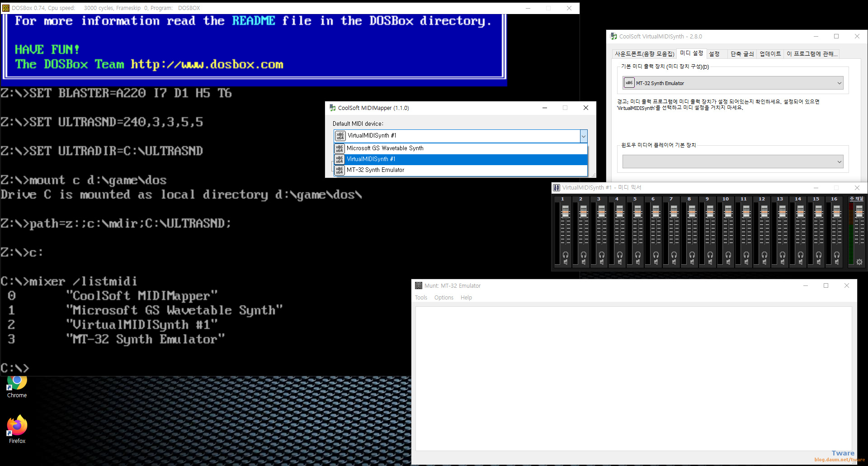The height and width of the screenshot is (466, 868).
Task: Open mixer settings gear under master channel
Action: point(859,262)
